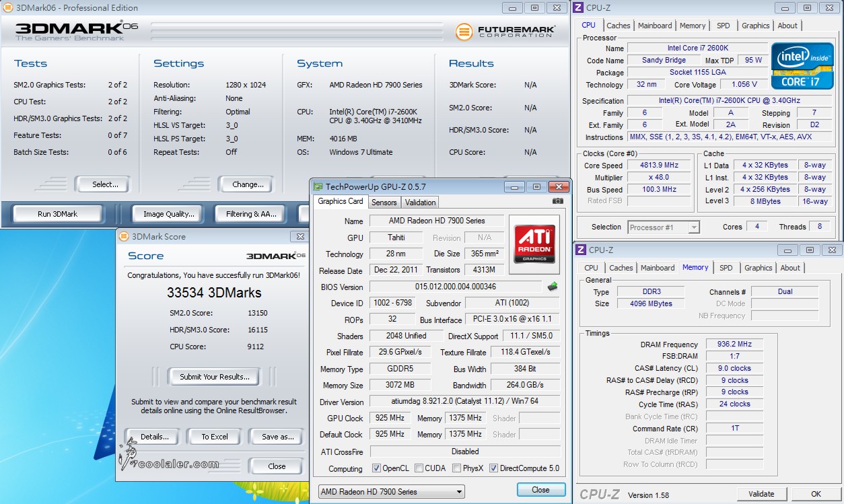Click the Driver Version field in GPU-Z
The image size is (844, 504).
(464, 401)
